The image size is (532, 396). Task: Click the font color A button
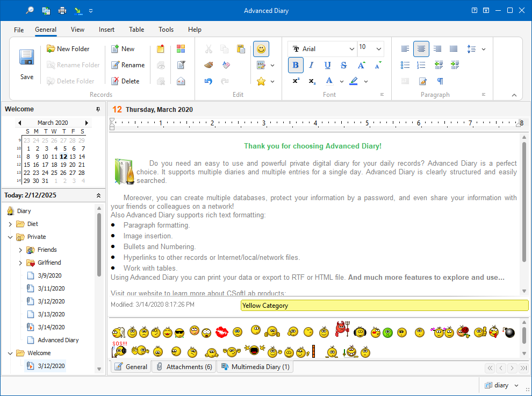point(329,81)
